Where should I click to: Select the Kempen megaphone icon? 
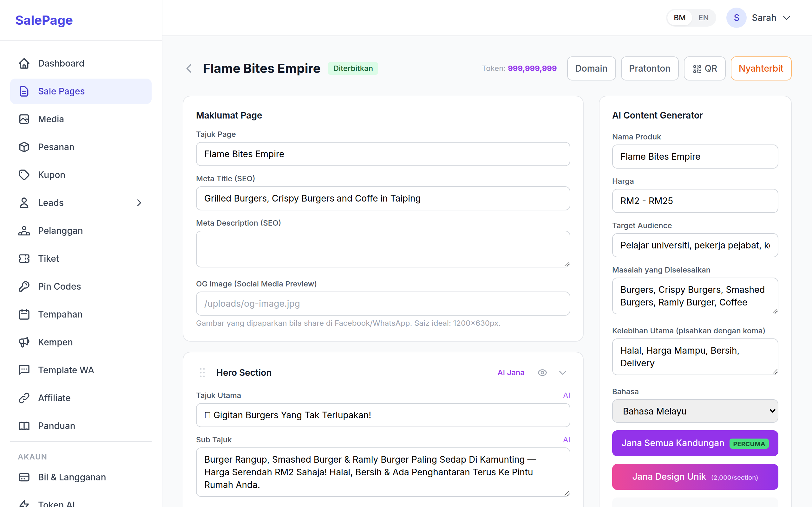click(x=23, y=342)
